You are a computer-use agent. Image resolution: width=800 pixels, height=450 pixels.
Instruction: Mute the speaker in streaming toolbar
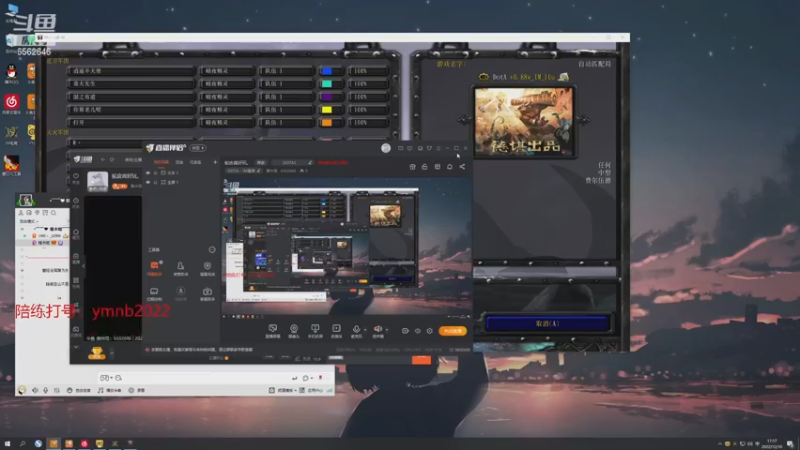[378, 329]
